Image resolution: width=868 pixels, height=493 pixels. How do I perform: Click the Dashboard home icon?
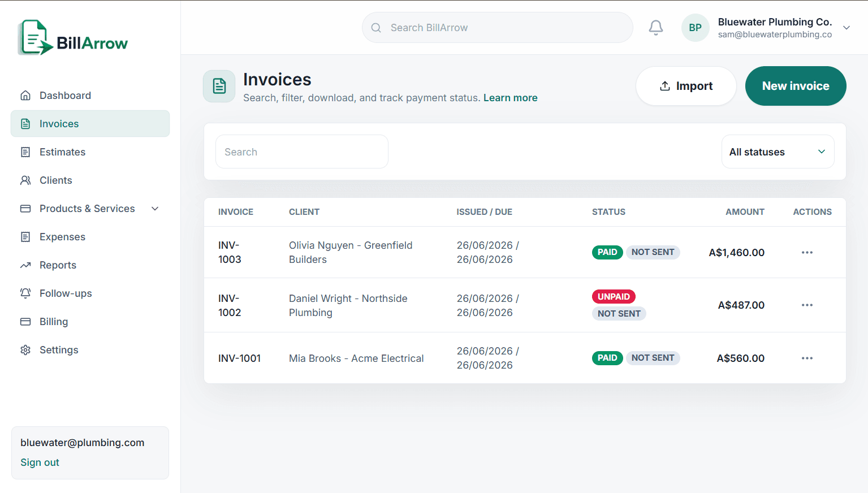tap(25, 96)
